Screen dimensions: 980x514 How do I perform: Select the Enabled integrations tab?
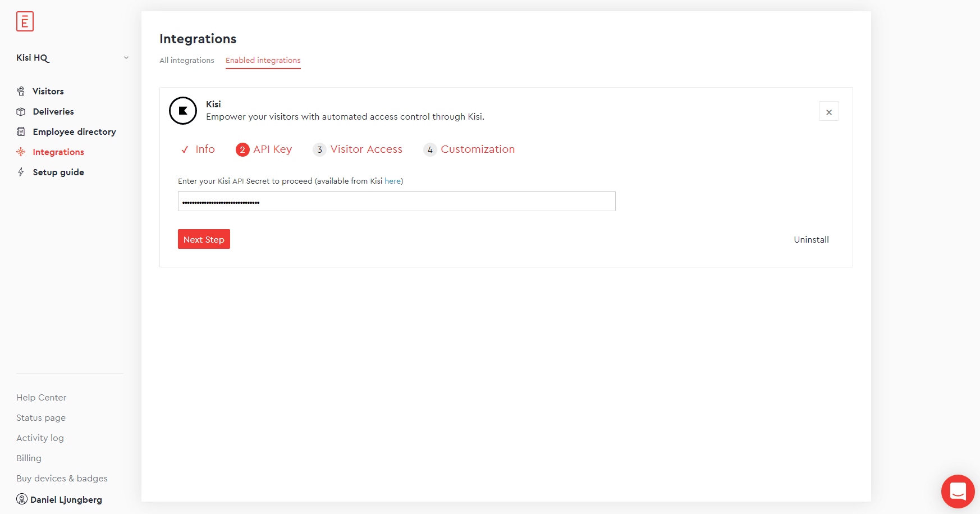pos(263,60)
